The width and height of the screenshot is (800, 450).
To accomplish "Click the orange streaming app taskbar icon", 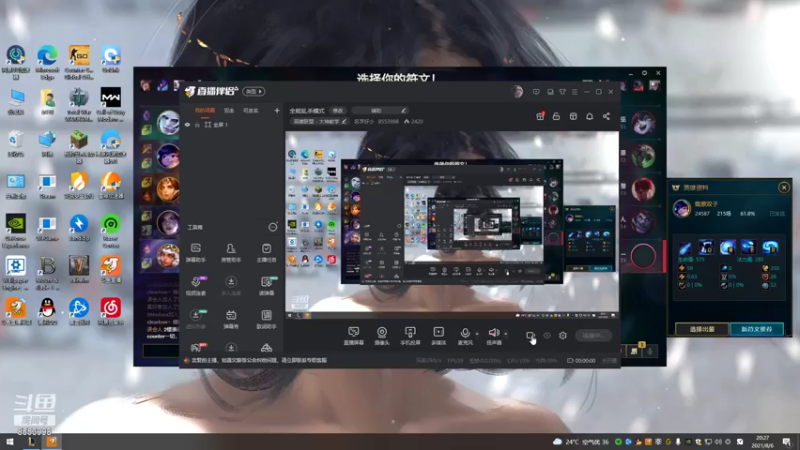I will pyautogui.click(x=52, y=442).
